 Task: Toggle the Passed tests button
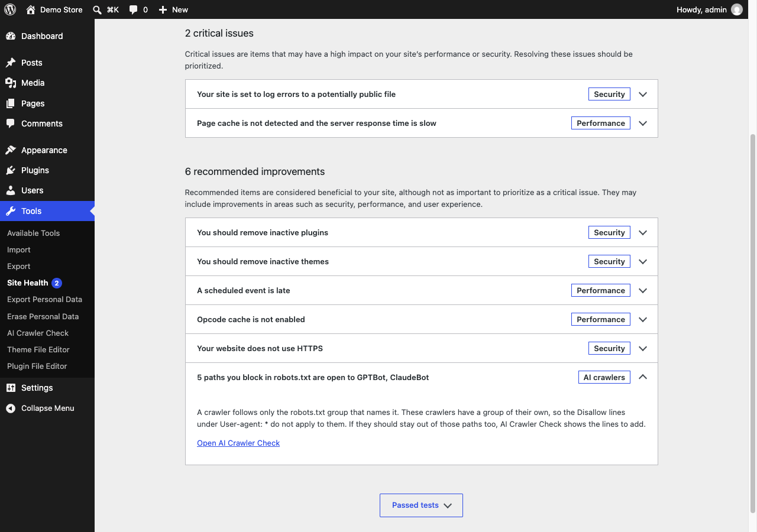pyautogui.click(x=421, y=505)
